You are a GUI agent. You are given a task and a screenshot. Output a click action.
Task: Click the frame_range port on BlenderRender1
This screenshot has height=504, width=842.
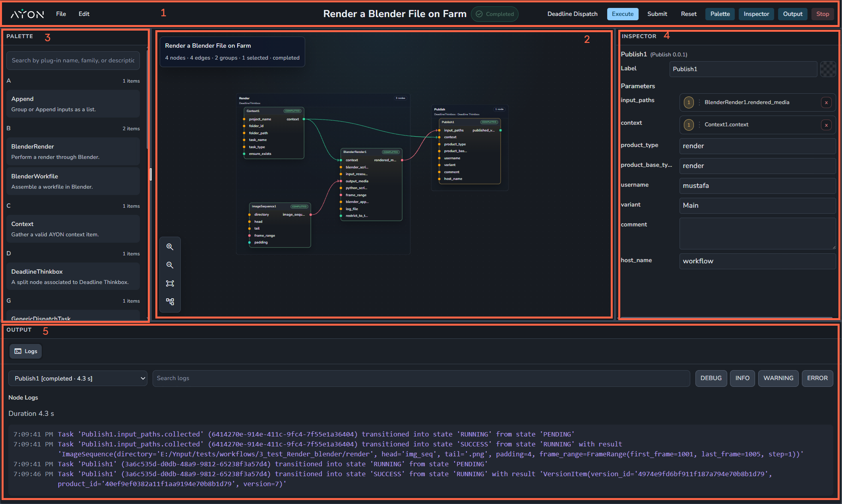pos(341,195)
